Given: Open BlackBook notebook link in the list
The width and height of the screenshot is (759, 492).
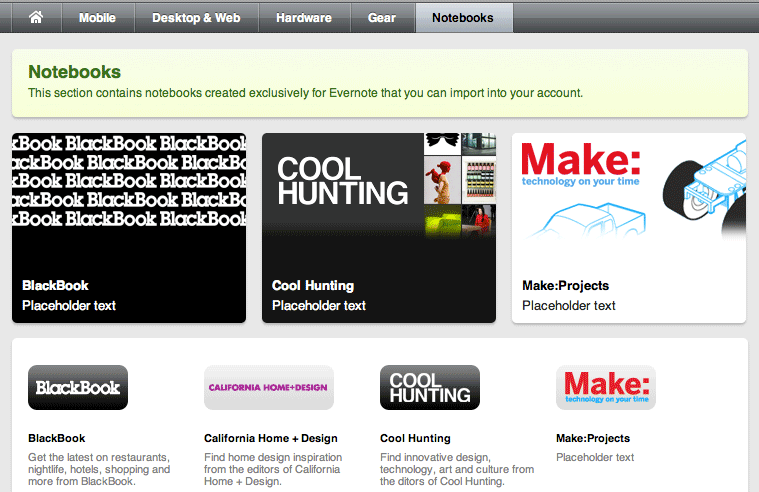Looking at the screenshot, I should [x=57, y=438].
